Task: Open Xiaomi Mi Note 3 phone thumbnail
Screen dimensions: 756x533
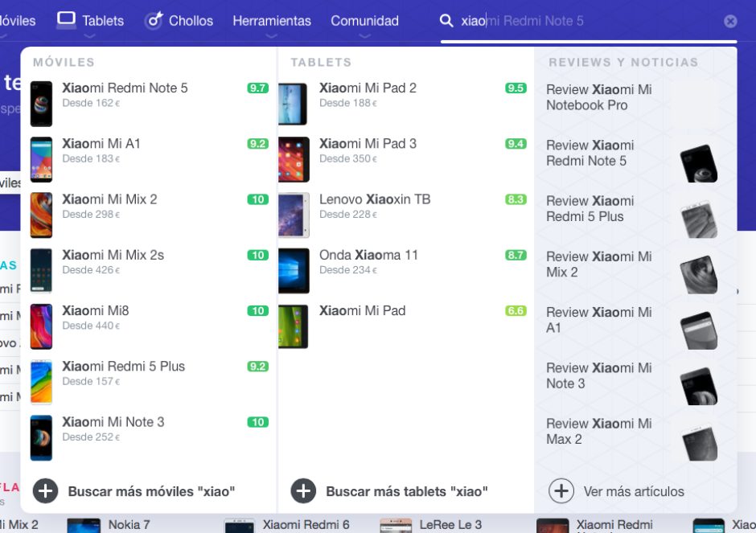Action: click(42, 437)
